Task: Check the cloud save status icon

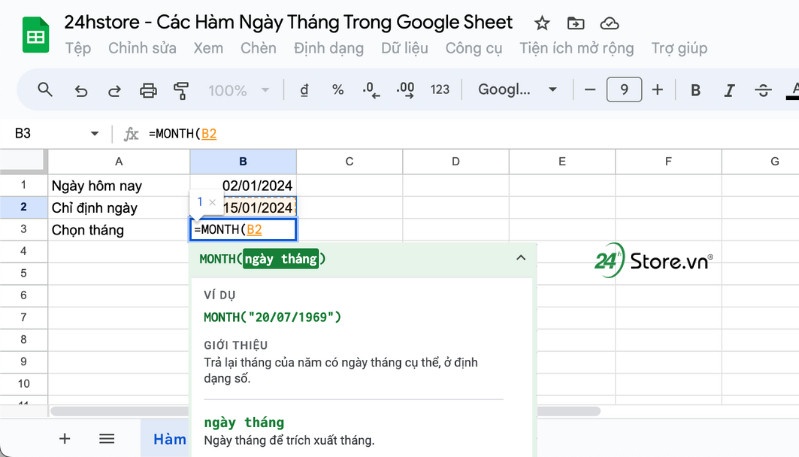Action: click(x=609, y=23)
